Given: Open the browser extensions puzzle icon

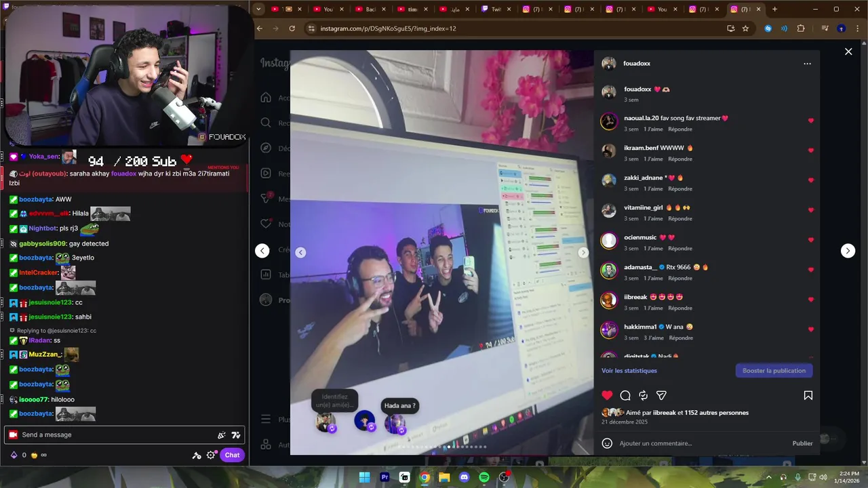Looking at the screenshot, I should 801,28.
